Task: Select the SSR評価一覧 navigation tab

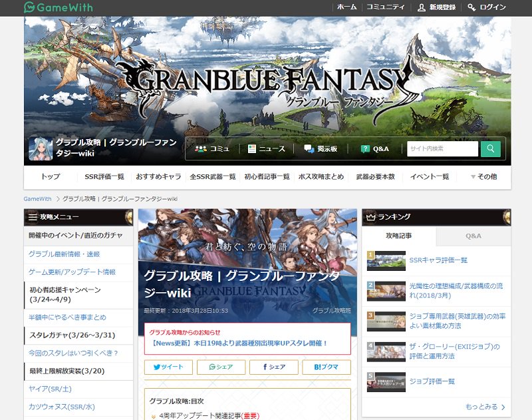Action: coord(104,176)
